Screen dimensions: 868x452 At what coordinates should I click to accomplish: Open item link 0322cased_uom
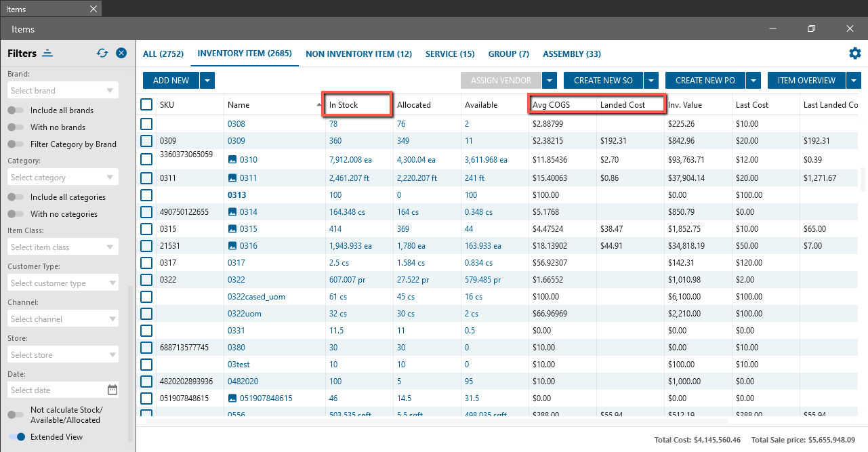[x=254, y=297]
